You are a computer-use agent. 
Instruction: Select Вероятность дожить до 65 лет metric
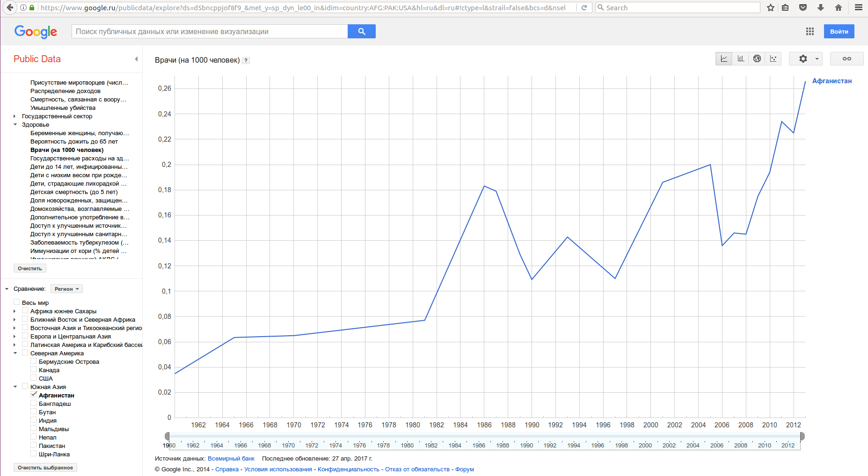pos(74,142)
